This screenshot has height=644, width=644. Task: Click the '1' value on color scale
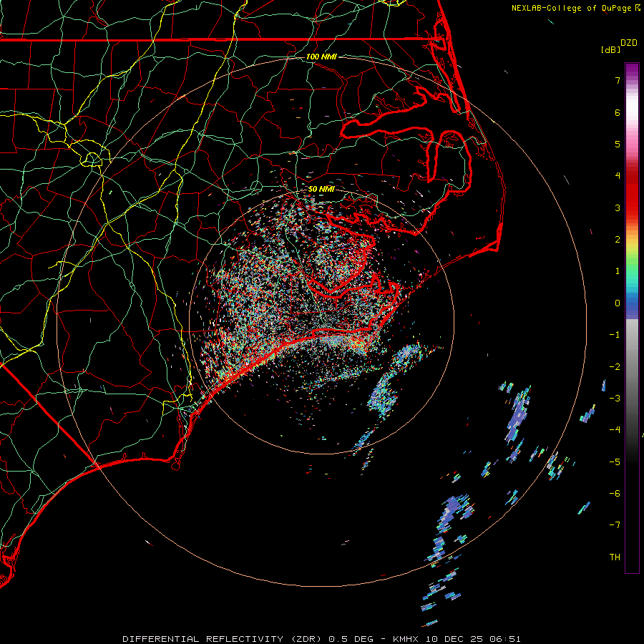(x=618, y=271)
